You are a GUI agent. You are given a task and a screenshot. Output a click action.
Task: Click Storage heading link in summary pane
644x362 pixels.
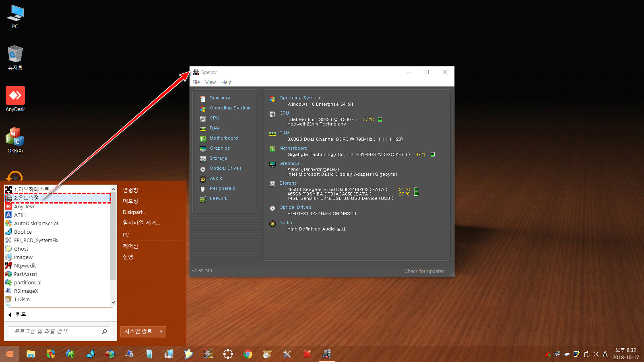pyautogui.click(x=288, y=183)
